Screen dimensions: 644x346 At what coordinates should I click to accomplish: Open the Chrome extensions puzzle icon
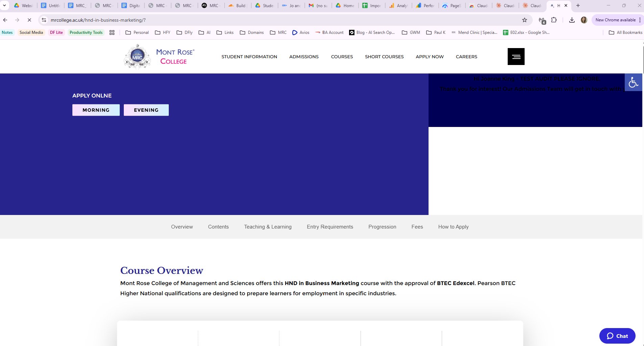pos(554,20)
